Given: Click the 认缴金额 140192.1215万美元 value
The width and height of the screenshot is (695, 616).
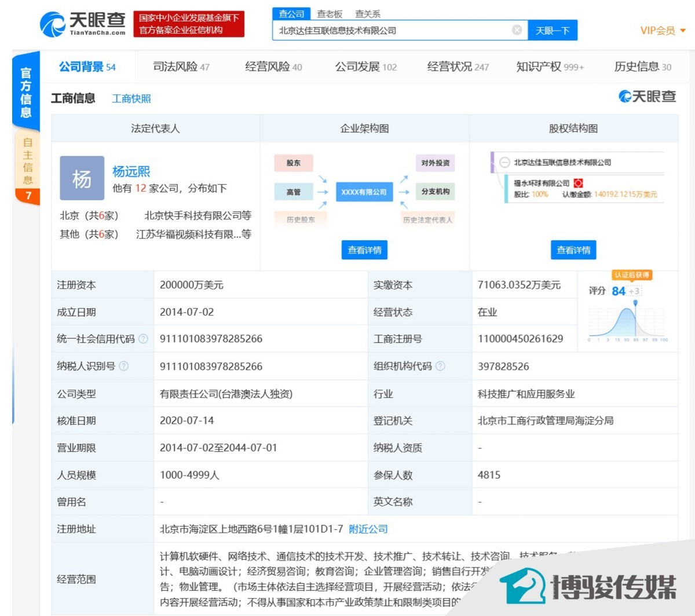Looking at the screenshot, I should pyautogui.click(x=625, y=195).
